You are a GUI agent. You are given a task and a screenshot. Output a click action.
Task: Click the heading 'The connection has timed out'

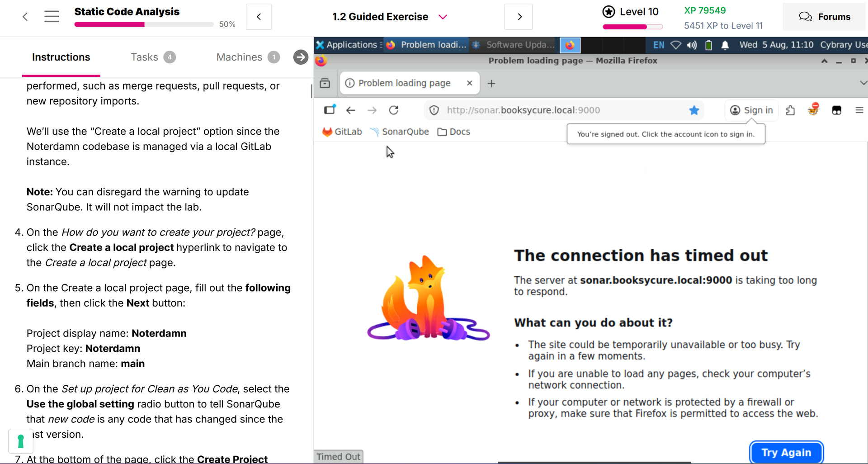[641, 256]
